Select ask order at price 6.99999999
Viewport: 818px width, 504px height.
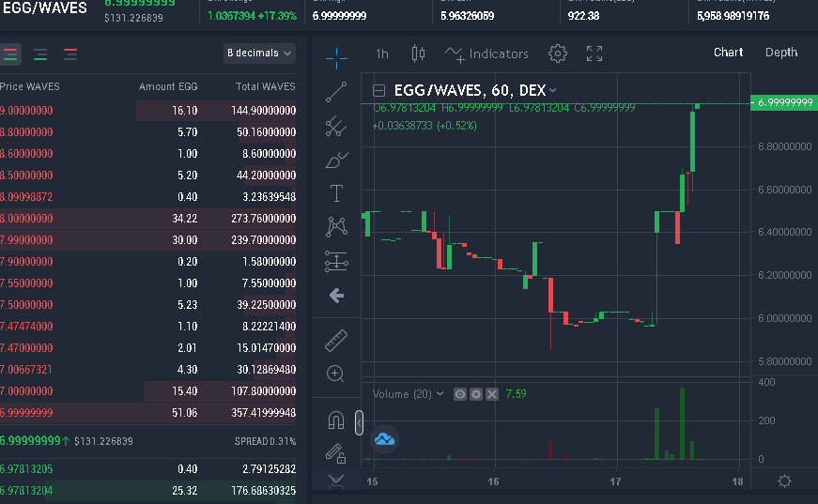[x=147, y=413]
